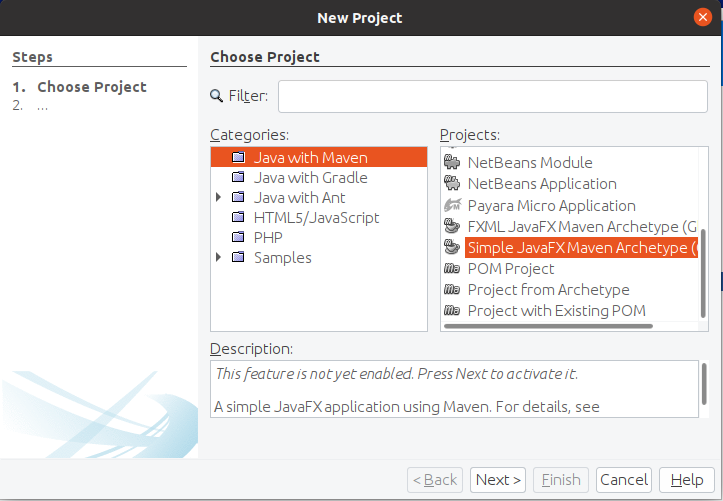The image size is (723, 501).
Task: Click the Projects list vertical scrollbar
Action: [703, 270]
